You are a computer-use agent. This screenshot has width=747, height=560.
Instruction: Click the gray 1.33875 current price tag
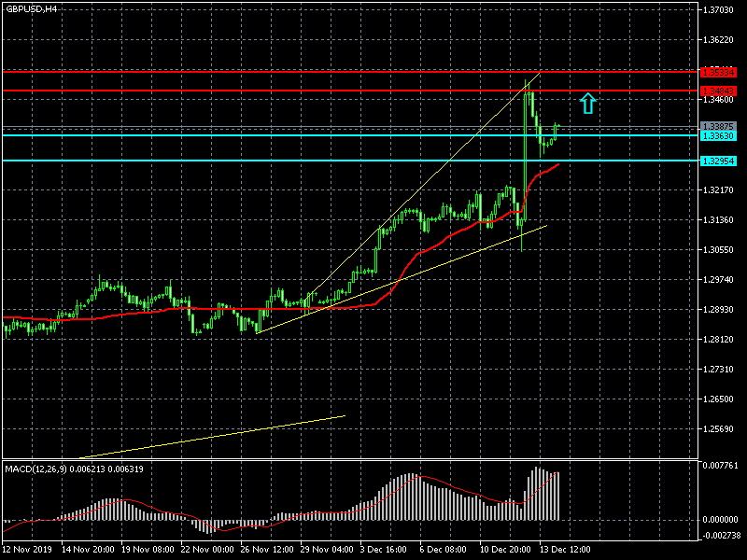[718, 127]
